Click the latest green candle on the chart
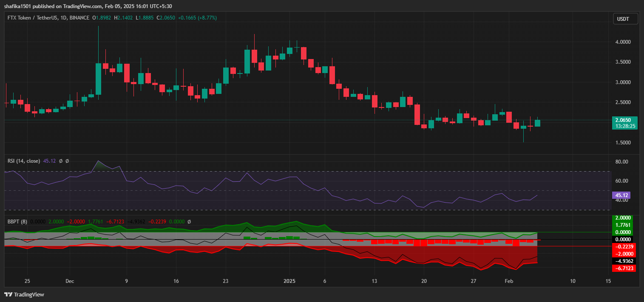This screenshot has height=302, width=644. (537, 123)
